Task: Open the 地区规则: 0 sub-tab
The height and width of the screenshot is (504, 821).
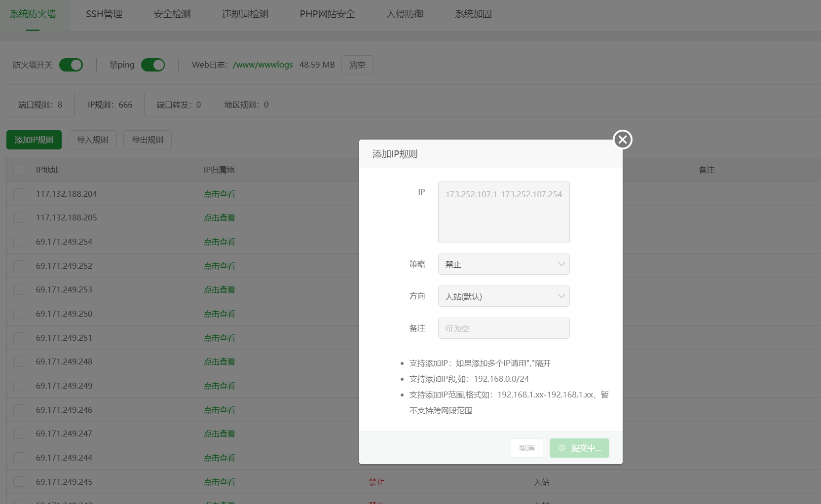Action: pos(247,105)
